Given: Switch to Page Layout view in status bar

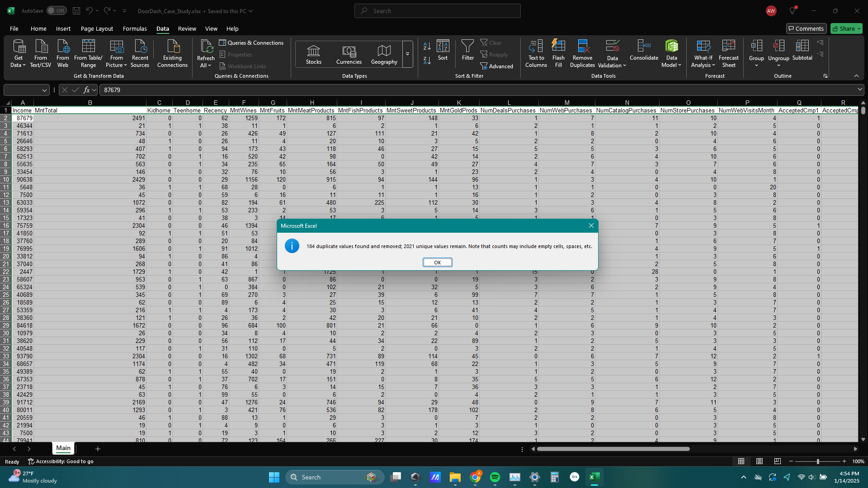Looking at the screenshot, I should [759, 461].
